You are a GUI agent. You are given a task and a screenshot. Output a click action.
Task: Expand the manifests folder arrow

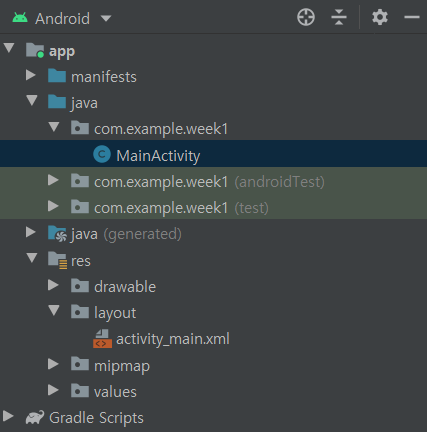(31, 75)
